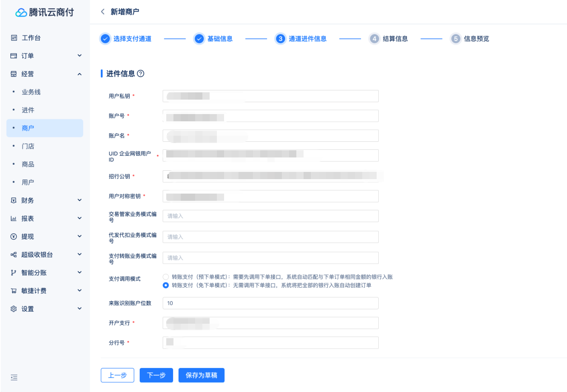Focus the UID 企业网银用户ID input field

271,155
